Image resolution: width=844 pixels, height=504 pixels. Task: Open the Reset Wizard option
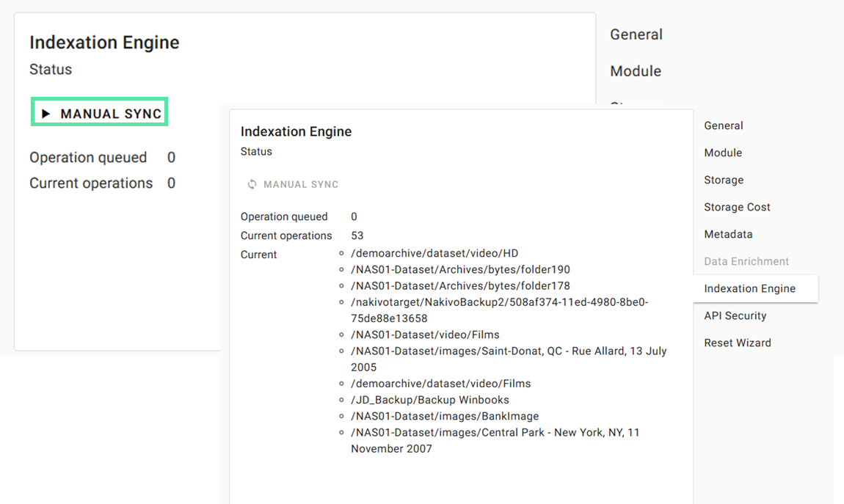click(x=737, y=343)
